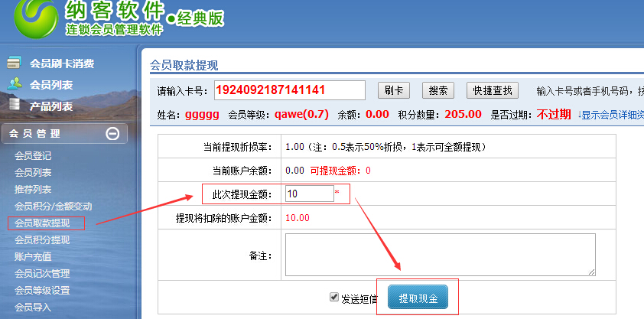The image size is (644, 319).
Task: Click the points value 205.00
Action: [463, 114]
